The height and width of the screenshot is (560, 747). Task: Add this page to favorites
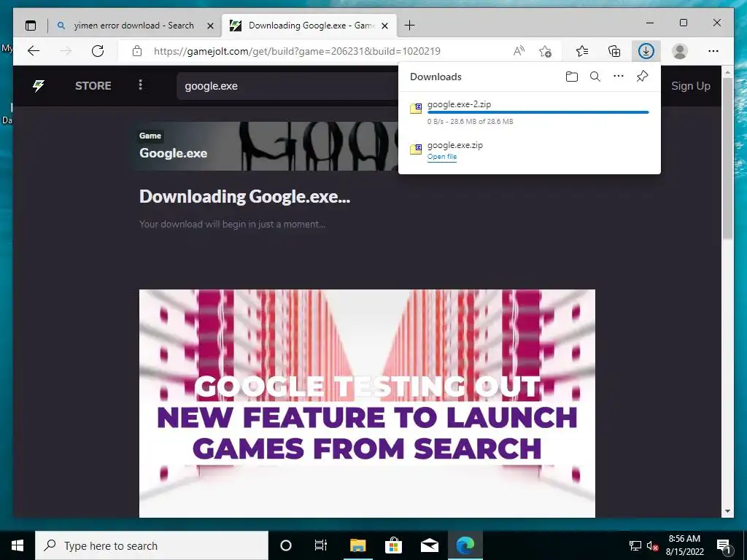tap(546, 51)
